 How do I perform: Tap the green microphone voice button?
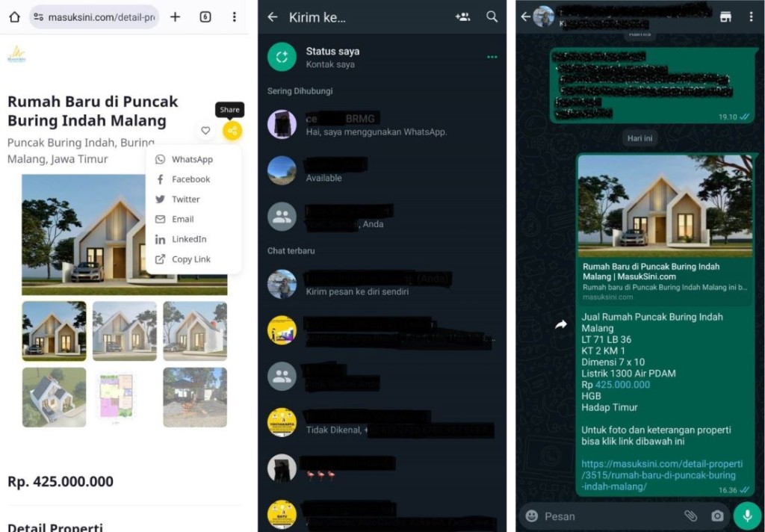click(747, 516)
